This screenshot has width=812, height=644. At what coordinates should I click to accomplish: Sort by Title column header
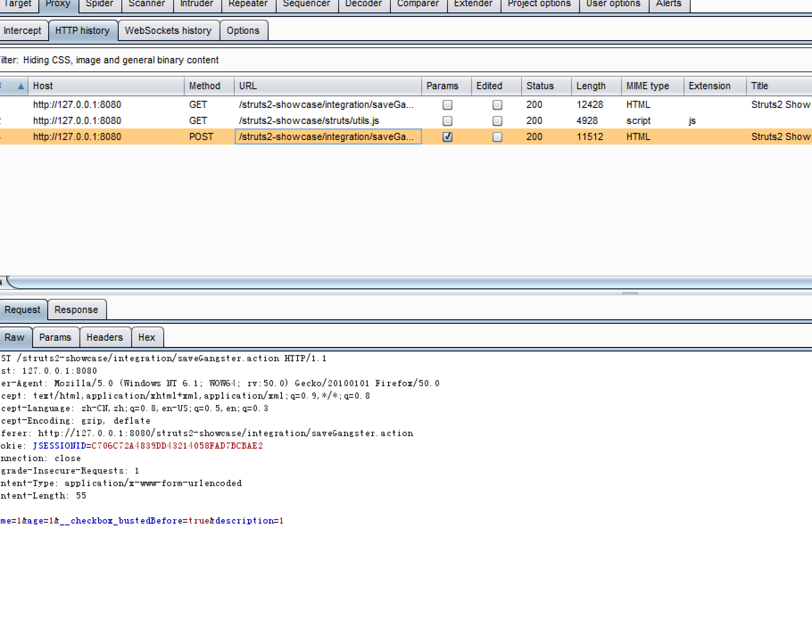[x=779, y=86]
